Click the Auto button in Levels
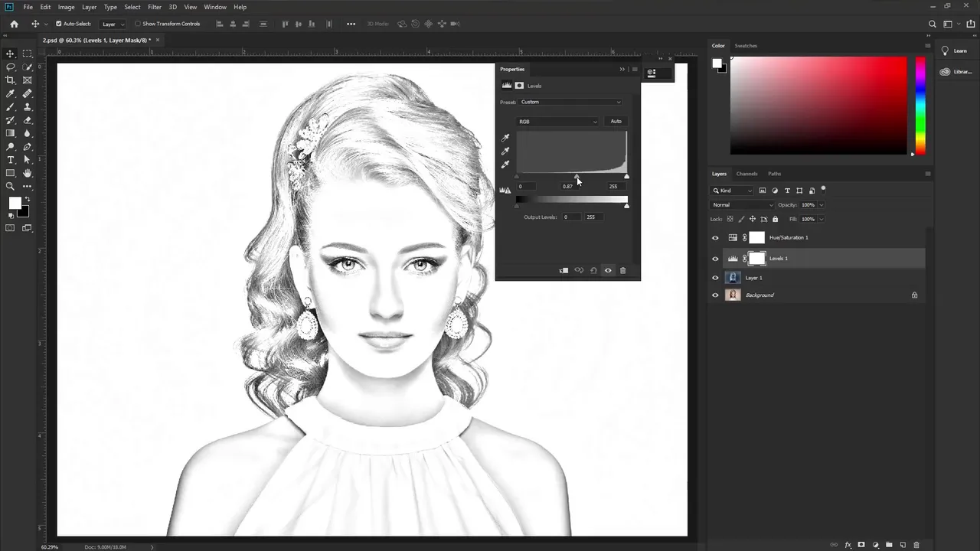 pyautogui.click(x=616, y=122)
